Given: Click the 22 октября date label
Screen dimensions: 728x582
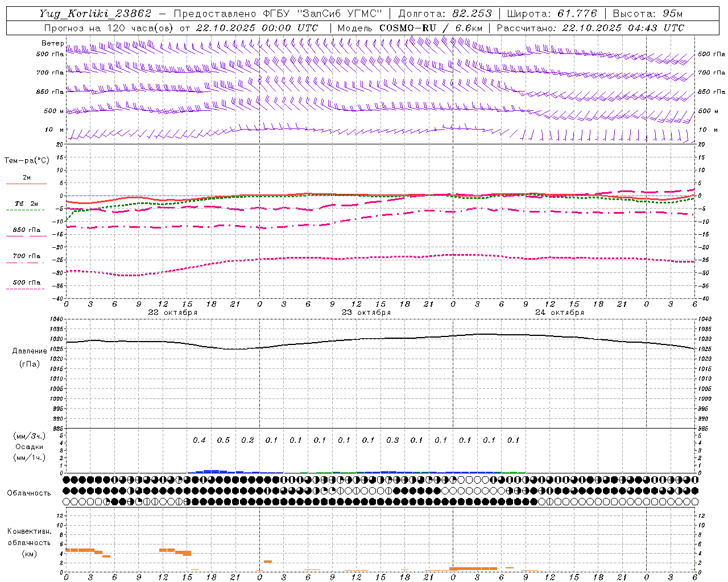Looking at the screenshot, I should [173, 313].
